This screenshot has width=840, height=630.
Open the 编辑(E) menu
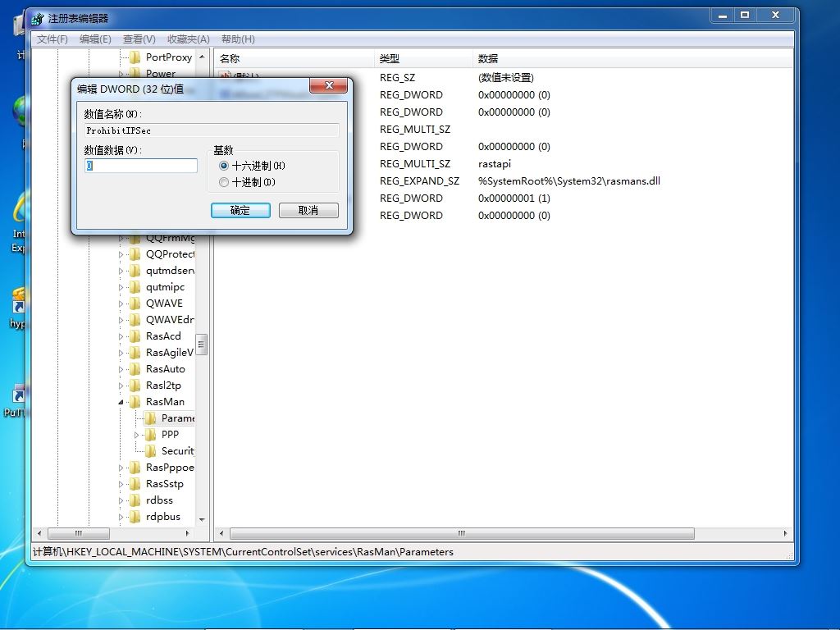point(95,39)
